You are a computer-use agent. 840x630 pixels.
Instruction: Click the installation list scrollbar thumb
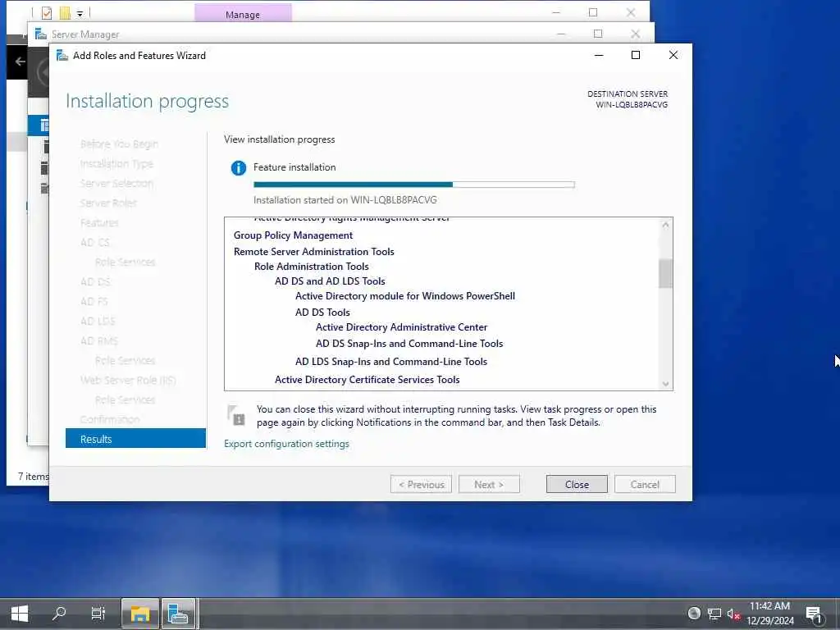click(665, 273)
